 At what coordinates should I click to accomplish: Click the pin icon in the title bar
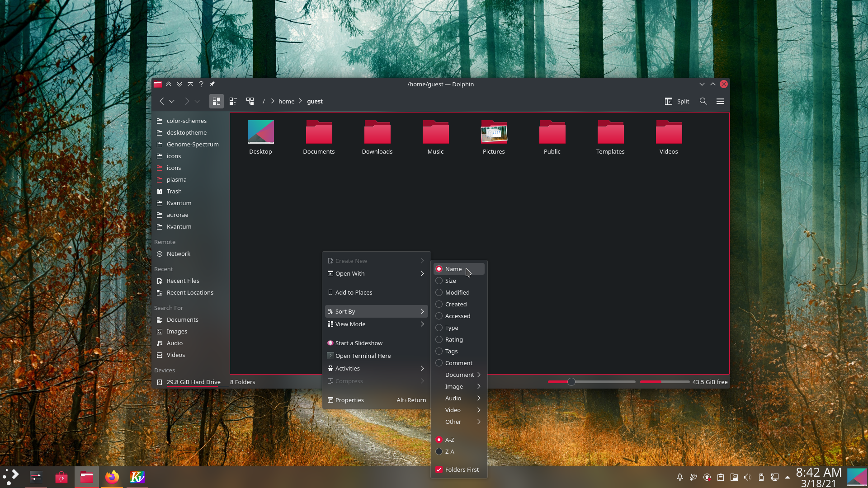pos(212,84)
